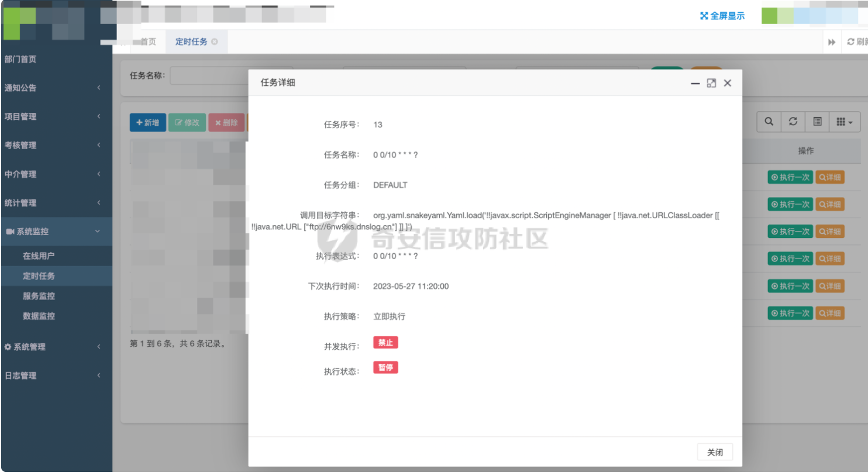Image resolution: width=868 pixels, height=476 pixels.
Task: Close the 任务详细 dialog with X
Action: 728,83
